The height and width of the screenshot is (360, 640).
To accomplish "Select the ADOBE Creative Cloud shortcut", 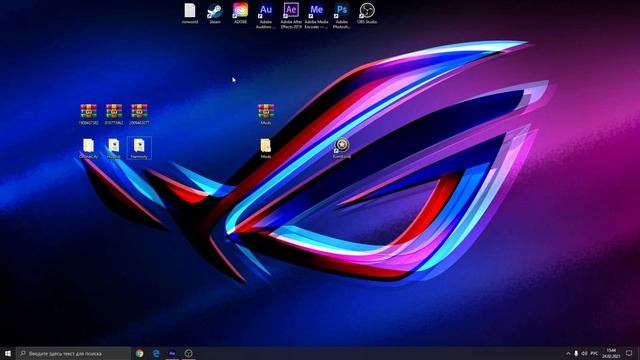I will pos(240,13).
